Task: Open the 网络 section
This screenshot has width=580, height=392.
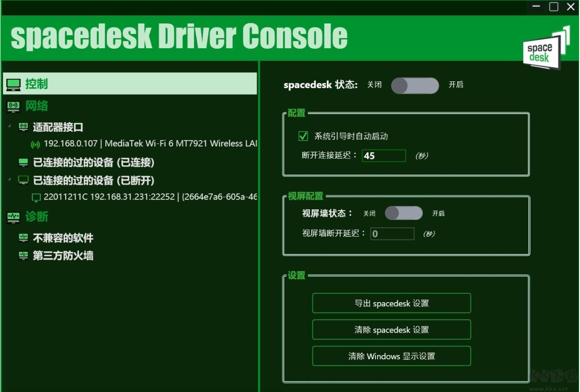Action: [37, 106]
